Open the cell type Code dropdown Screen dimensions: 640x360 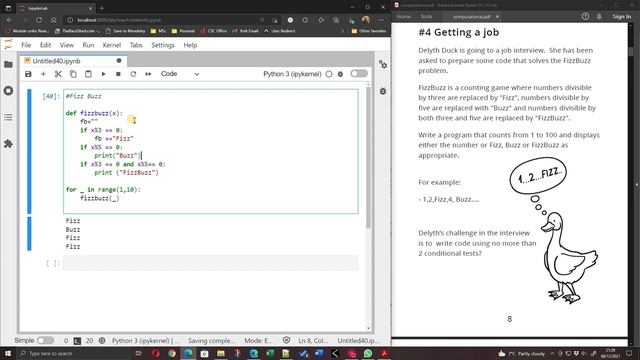[180, 74]
